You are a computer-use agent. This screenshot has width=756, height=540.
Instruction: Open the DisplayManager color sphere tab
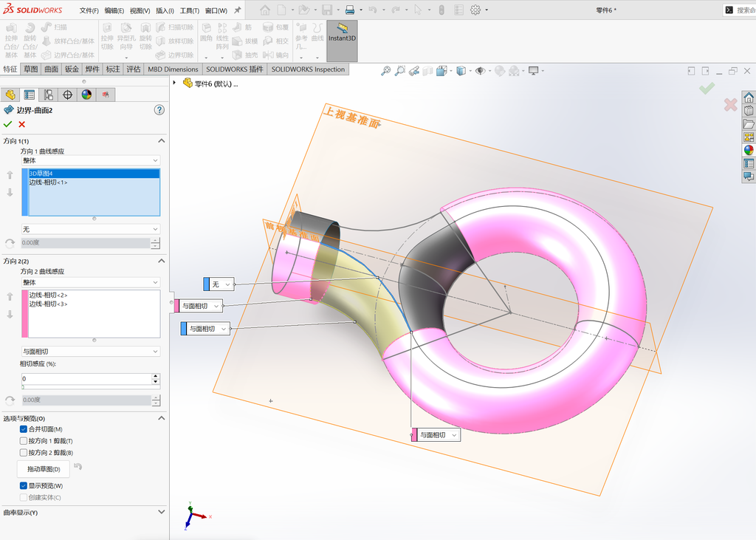coord(86,95)
